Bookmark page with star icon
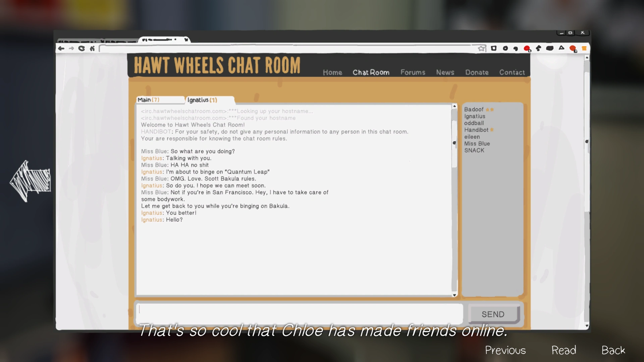Viewport: 644px width, 362px height. coord(482,49)
